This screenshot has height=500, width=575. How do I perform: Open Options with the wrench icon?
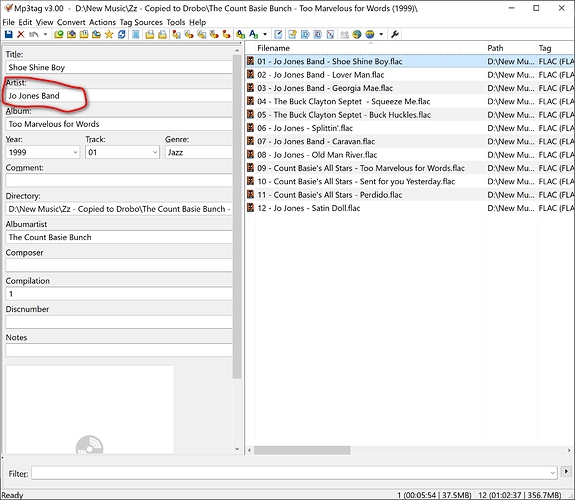point(395,34)
